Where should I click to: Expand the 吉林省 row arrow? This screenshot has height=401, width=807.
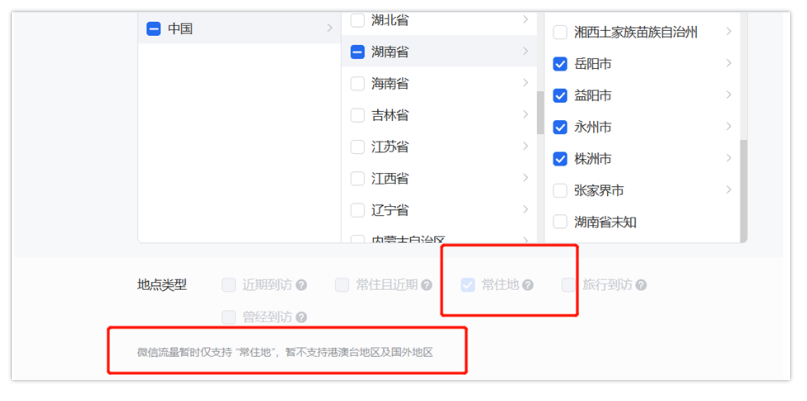coord(525,114)
